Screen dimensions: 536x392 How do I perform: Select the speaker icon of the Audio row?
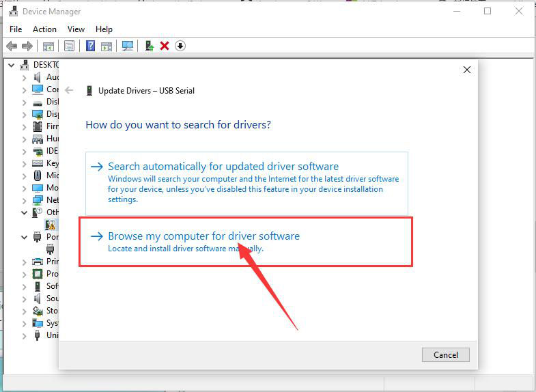(x=38, y=77)
